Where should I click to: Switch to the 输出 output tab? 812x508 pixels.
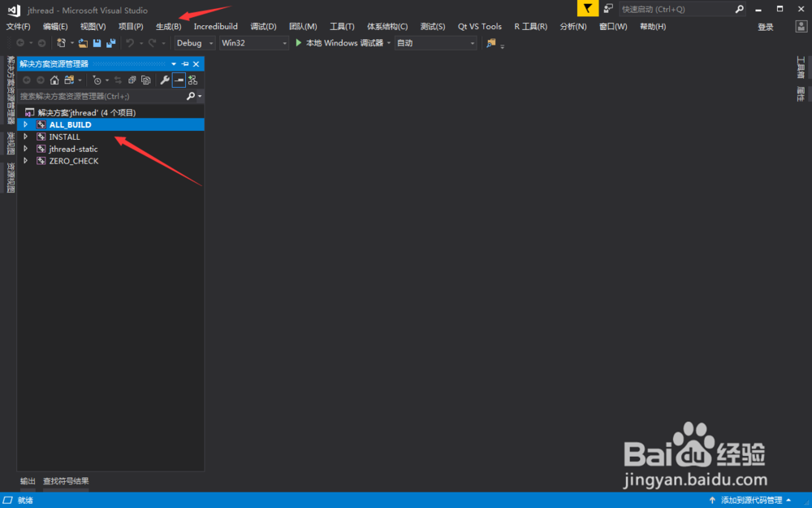click(28, 481)
